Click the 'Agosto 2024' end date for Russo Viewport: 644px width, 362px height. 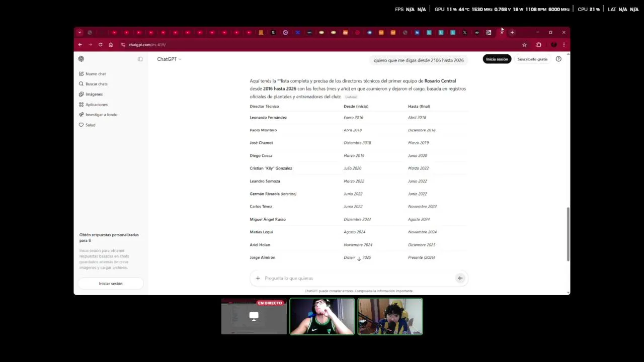tap(419, 219)
